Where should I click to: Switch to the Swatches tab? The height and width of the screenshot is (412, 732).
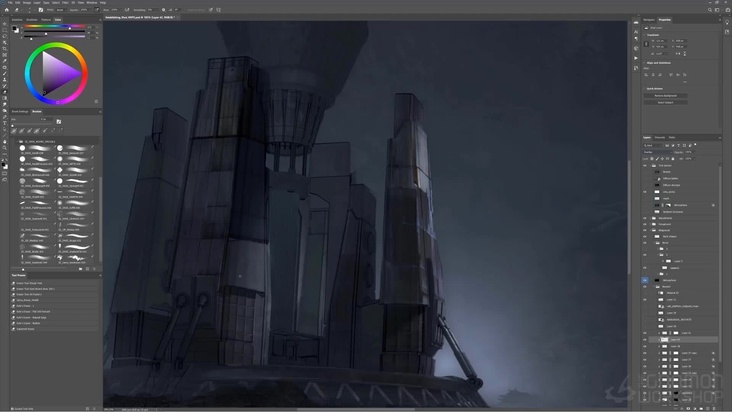click(17, 20)
